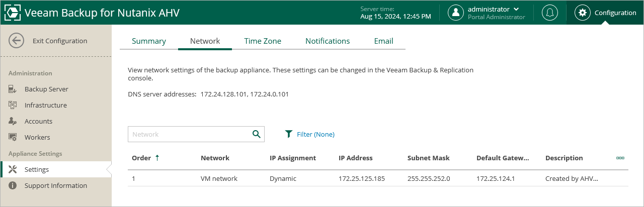Navigate to Accounts in the sidebar
This screenshot has height=207, width=644.
[38, 122]
